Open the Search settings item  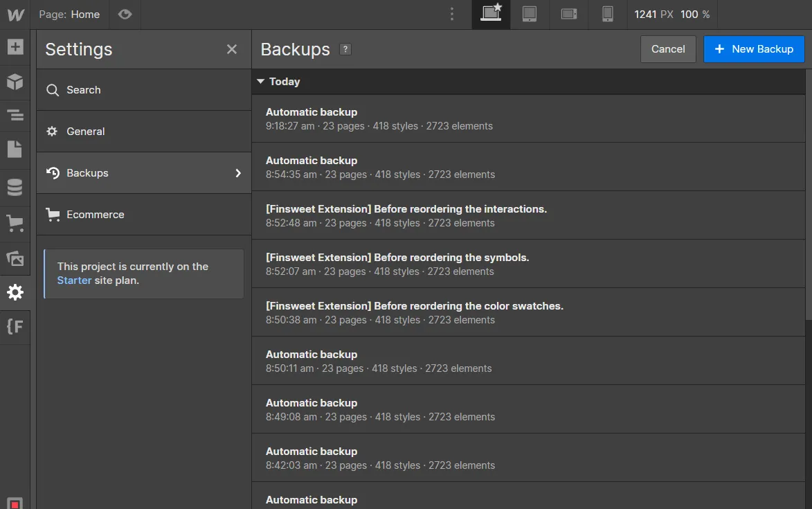[x=144, y=90]
